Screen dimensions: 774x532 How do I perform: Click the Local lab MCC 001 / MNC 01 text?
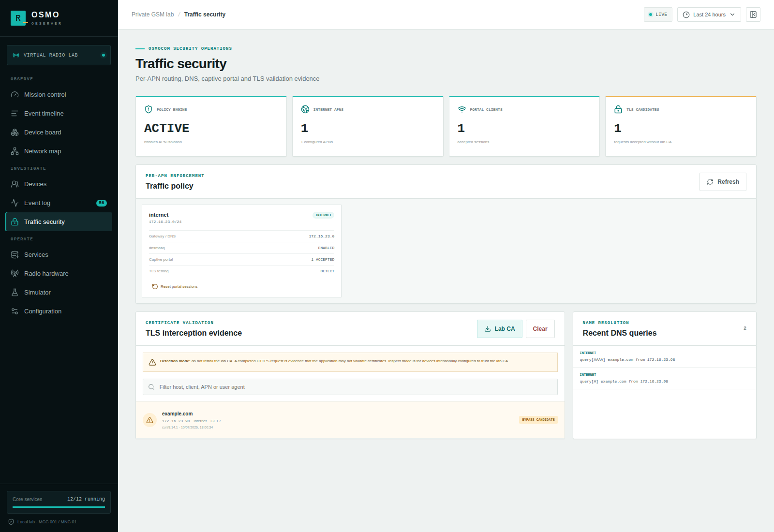(47, 522)
